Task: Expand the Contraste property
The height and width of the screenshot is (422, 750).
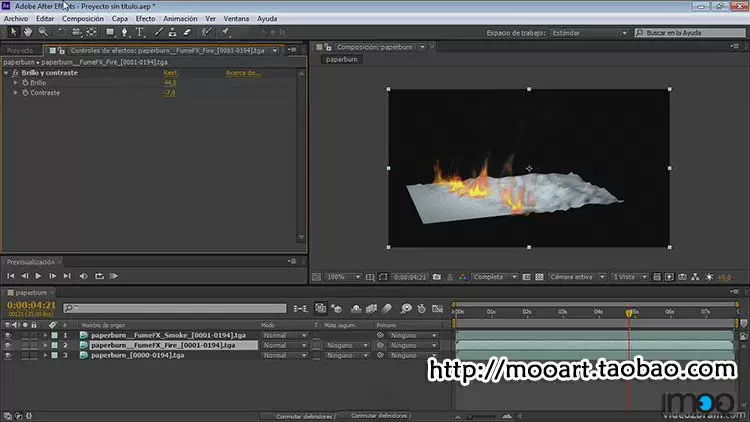Action: tap(16, 93)
